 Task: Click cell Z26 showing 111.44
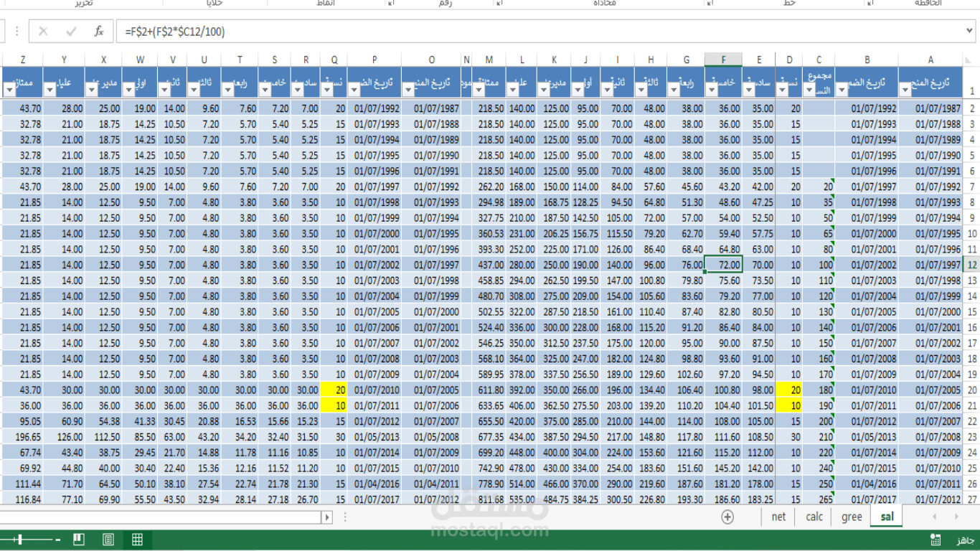[23, 484]
